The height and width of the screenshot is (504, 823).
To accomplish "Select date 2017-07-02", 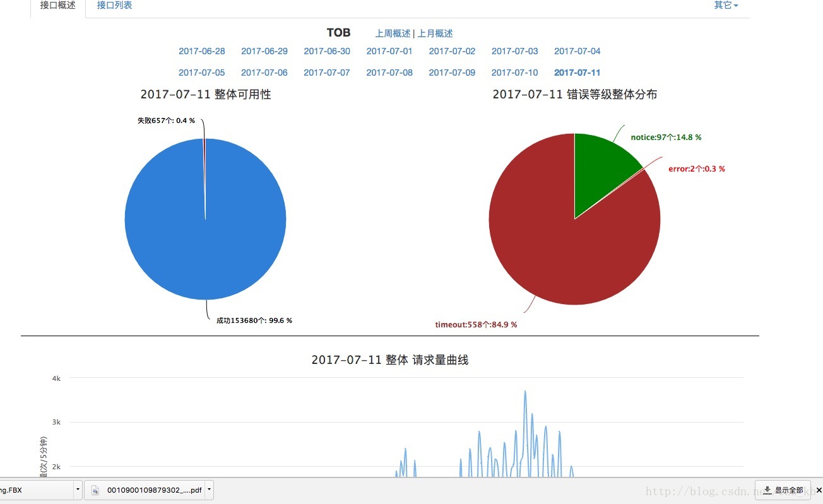I will pyautogui.click(x=452, y=51).
